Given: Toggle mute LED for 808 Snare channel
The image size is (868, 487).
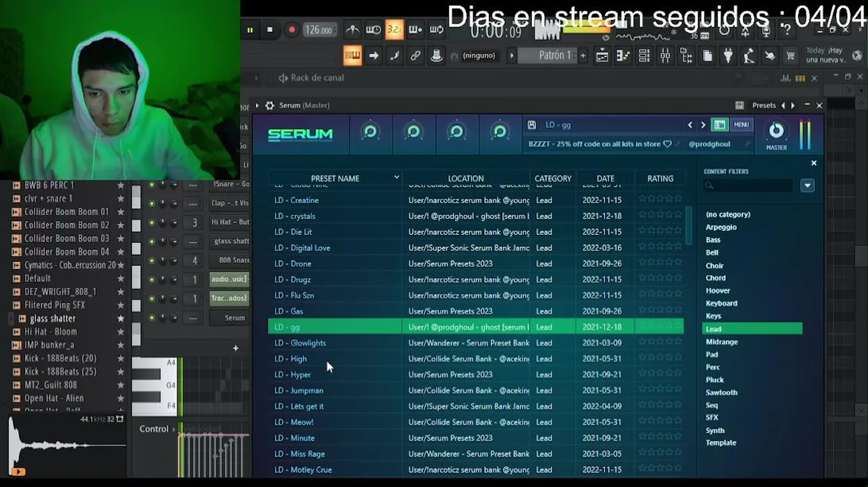Looking at the screenshot, I should coord(151,260).
